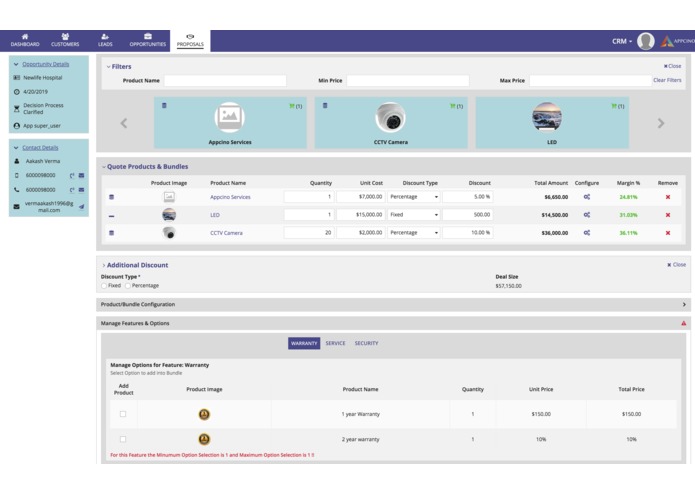
Task: Configure the Appcino Services product
Action: click(586, 197)
